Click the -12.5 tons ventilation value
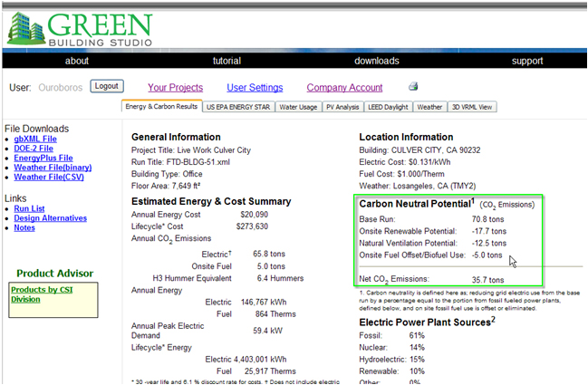Viewport: 588px width, 385px height. pos(489,244)
